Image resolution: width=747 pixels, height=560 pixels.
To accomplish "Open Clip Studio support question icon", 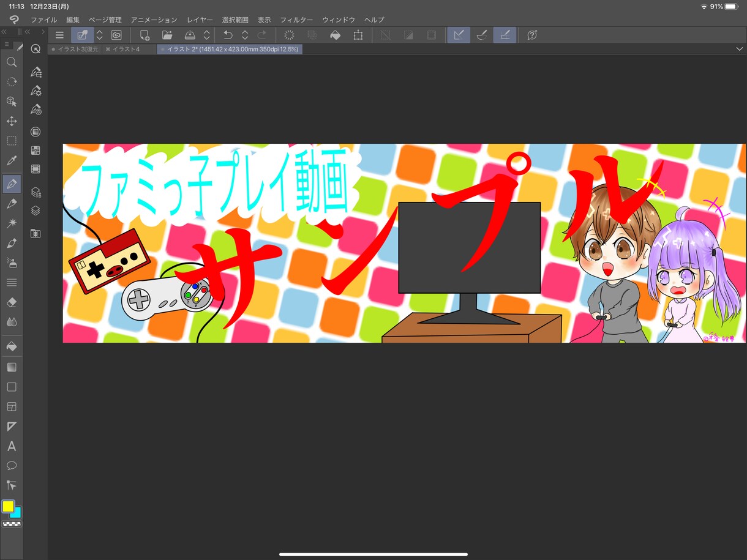I will [532, 35].
